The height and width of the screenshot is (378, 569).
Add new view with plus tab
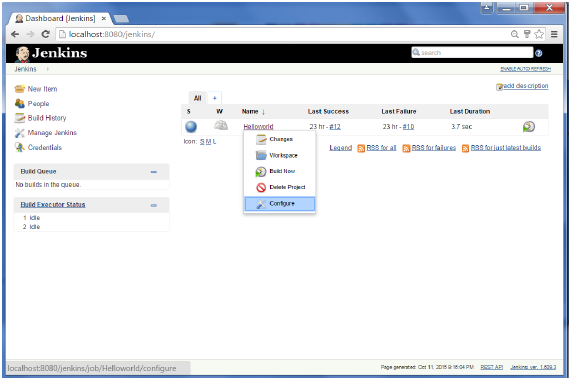click(x=214, y=98)
